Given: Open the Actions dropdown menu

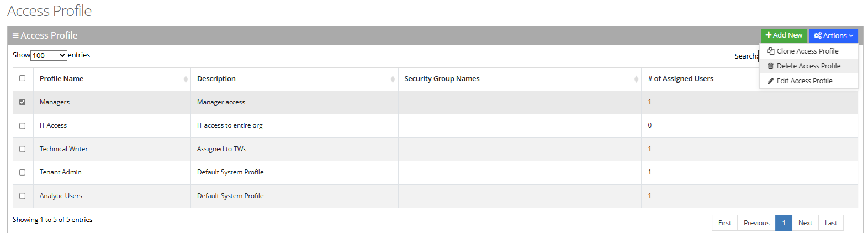Looking at the screenshot, I should click(x=833, y=35).
